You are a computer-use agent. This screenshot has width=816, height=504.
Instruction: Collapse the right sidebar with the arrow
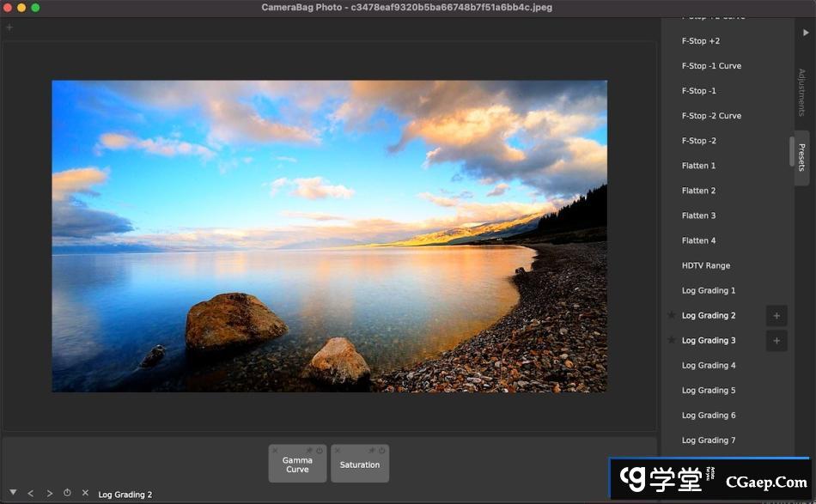(806, 33)
